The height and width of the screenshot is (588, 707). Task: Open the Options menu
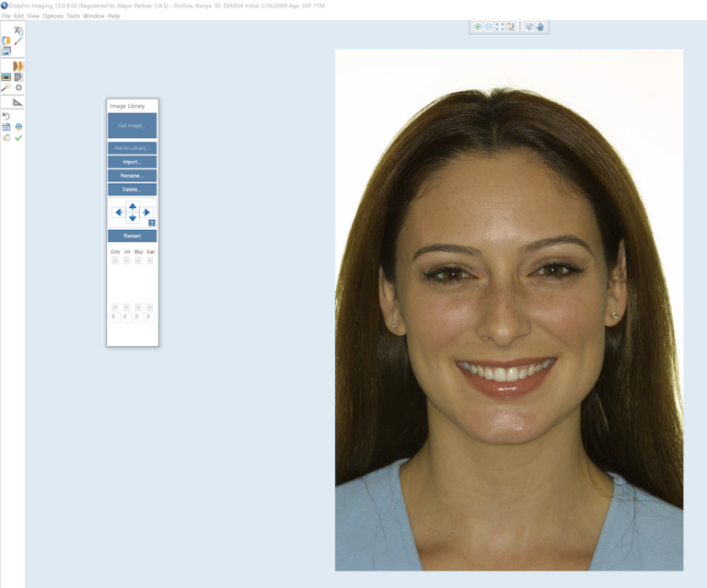click(53, 17)
